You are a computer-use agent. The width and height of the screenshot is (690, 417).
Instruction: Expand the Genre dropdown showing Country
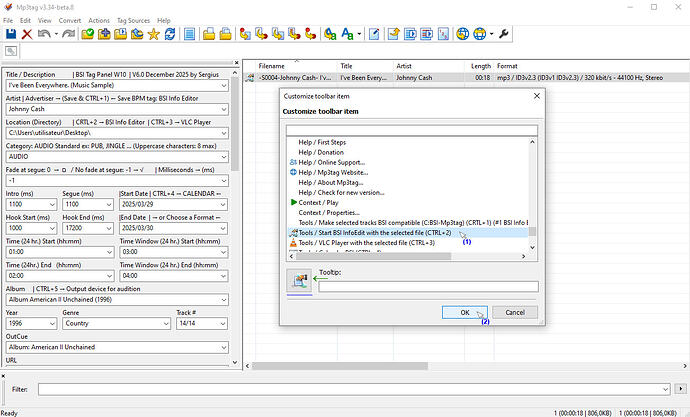click(166, 323)
